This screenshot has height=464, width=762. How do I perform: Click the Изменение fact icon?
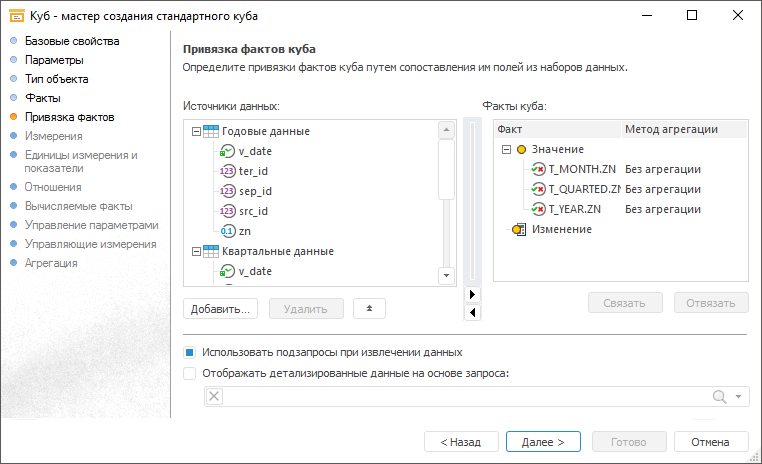click(519, 229)
